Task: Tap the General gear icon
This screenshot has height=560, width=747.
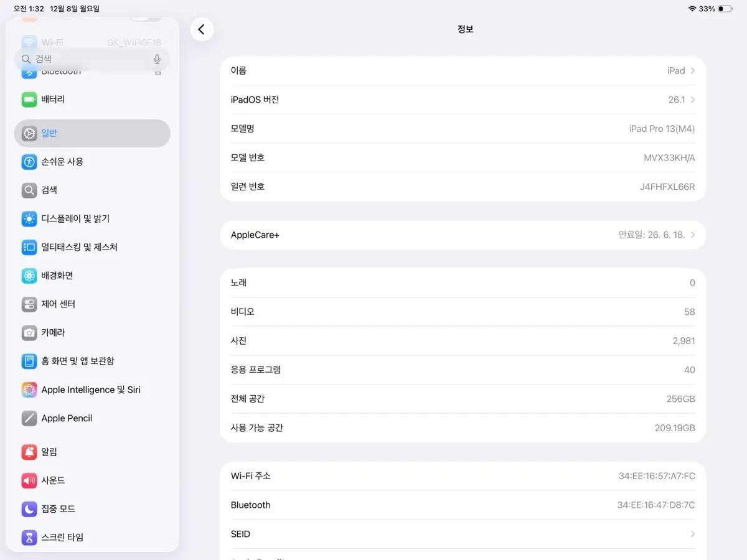Action: point(29,133)
